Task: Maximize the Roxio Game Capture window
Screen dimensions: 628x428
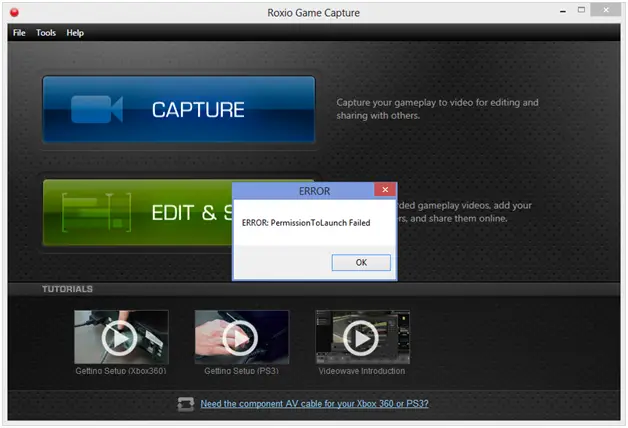Action: 581,10
